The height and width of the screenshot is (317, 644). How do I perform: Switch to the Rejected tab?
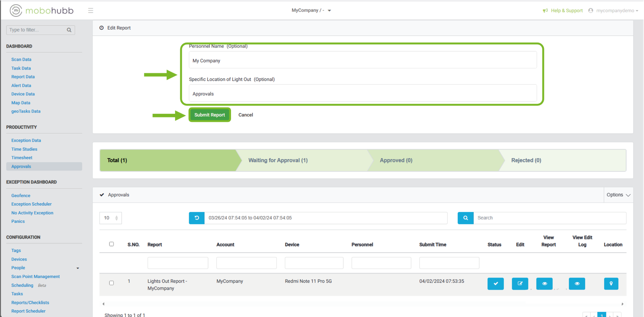526,160
